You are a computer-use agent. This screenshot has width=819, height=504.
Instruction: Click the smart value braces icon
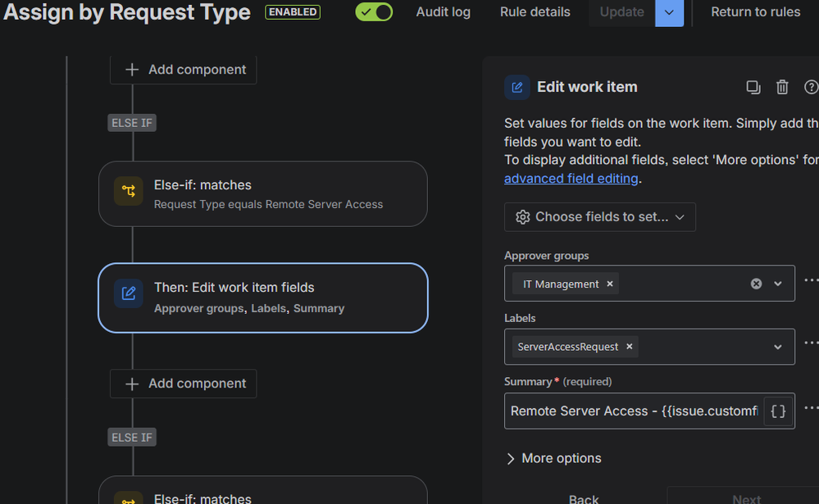pyautogui.click(x=778, y=411)
